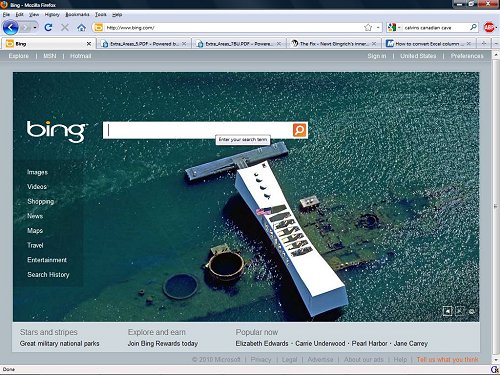Switch to 'The Fix - Newt Gingrich' tab
The width and height of the screenshot is (500, 375).
[334, 44]
